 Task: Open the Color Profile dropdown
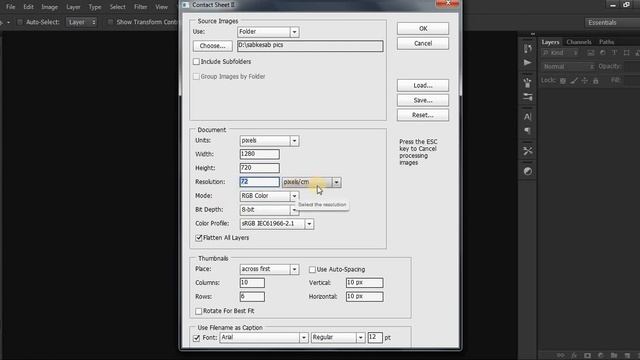309,224
